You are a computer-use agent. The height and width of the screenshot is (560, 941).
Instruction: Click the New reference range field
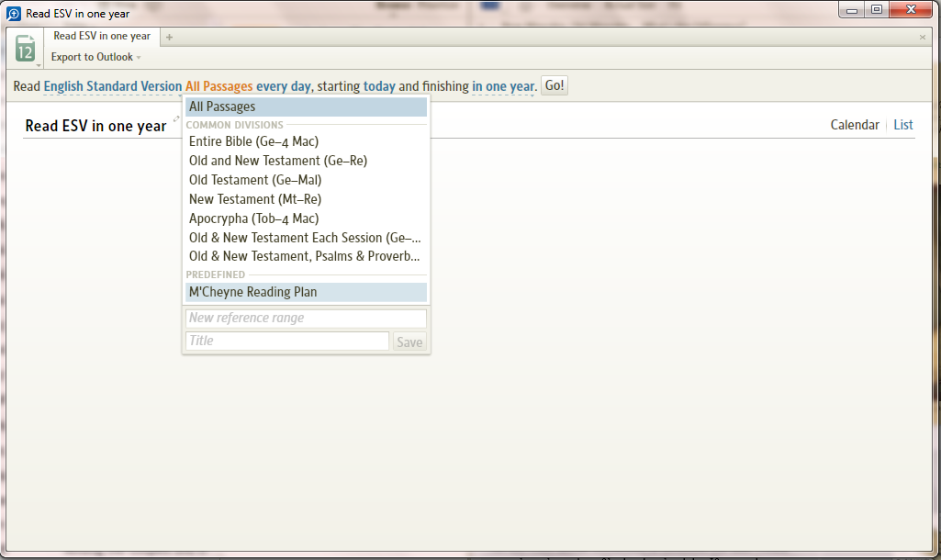[x=306, y=319]
